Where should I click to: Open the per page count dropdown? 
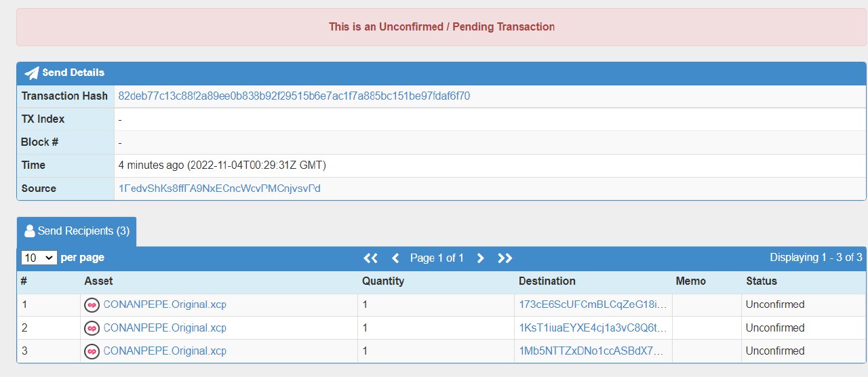pyautogui.click(x=39, y=258)
